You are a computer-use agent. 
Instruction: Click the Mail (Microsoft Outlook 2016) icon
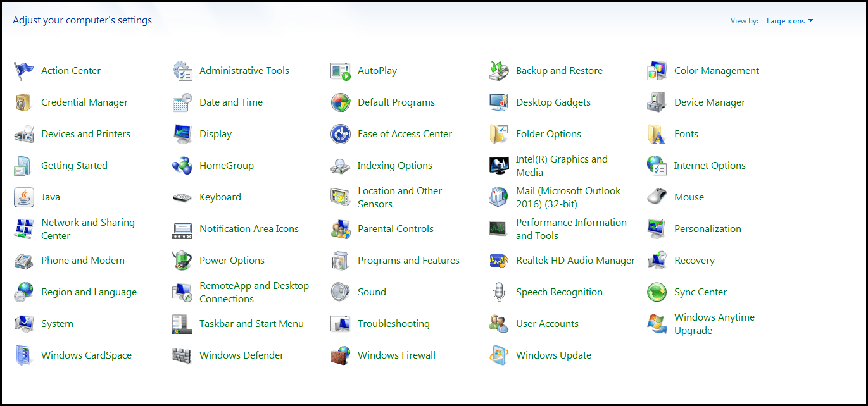click(499, 197)
